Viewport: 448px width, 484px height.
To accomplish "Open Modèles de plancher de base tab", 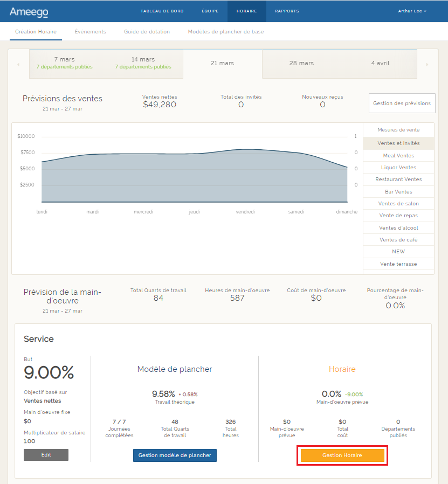I will [x=226, y=32].
